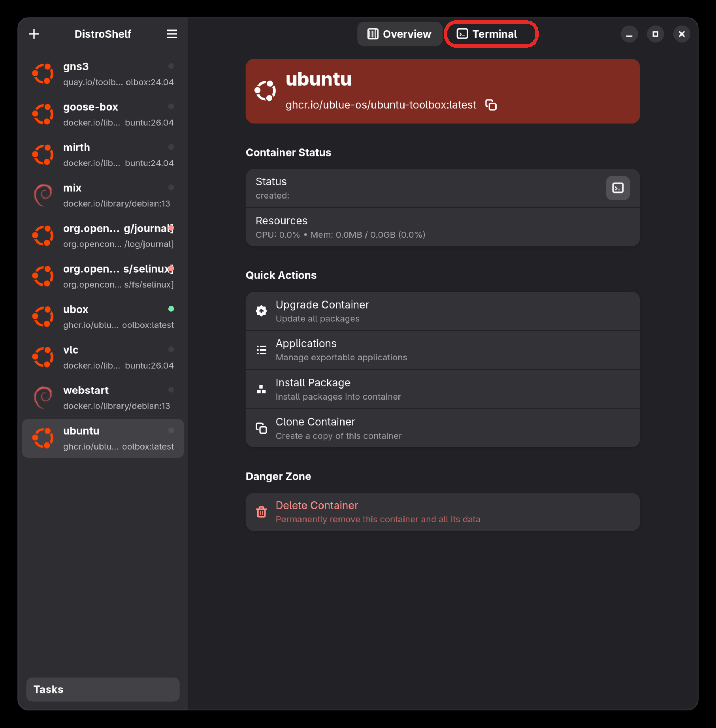Click the Applications list icon
Screen dimensions: 716x728
261,350
